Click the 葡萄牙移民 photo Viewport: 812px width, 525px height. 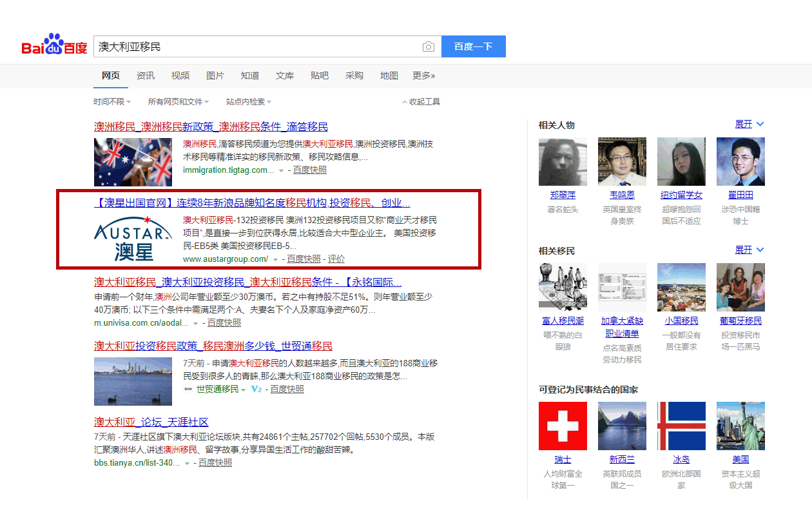pyautogui.click(x=740, y=287)
